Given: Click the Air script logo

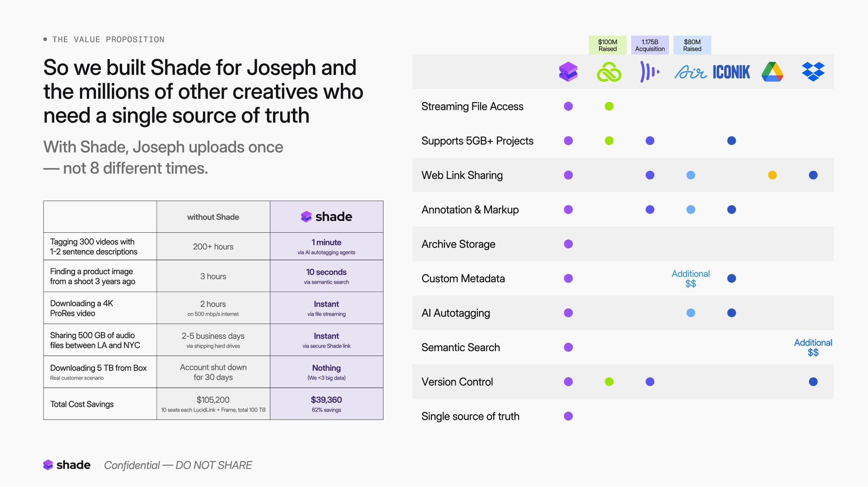Looking at the screenshot, I should (690, 72).
